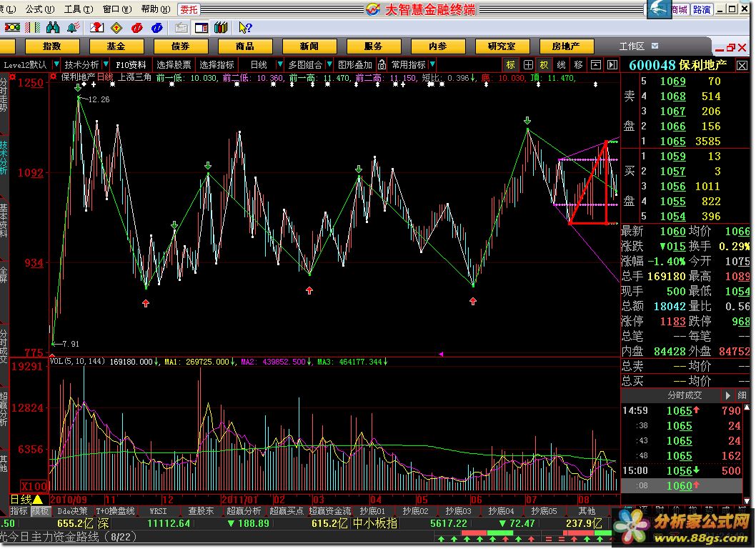
Task: Toggle the 权 ex-rights adjustment button
Action: [544, 64]
